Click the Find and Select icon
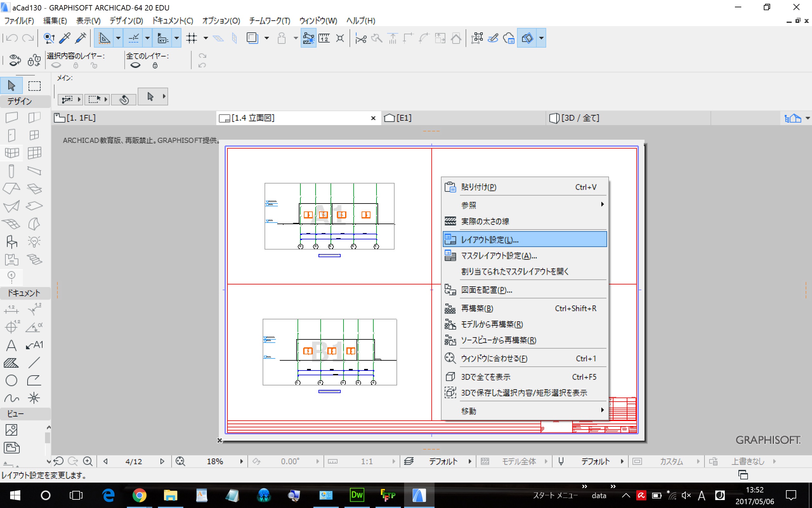812x508 pixels. [49, 38]
